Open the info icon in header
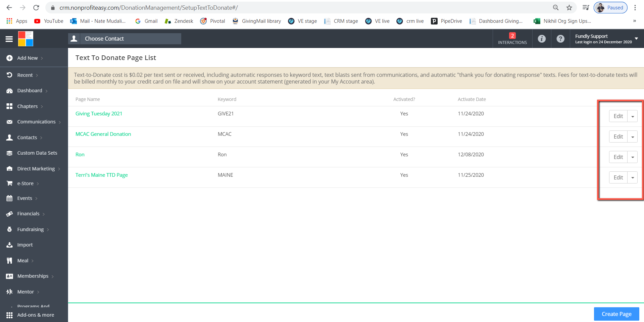The image size is (644, 322). click(542, 39)
